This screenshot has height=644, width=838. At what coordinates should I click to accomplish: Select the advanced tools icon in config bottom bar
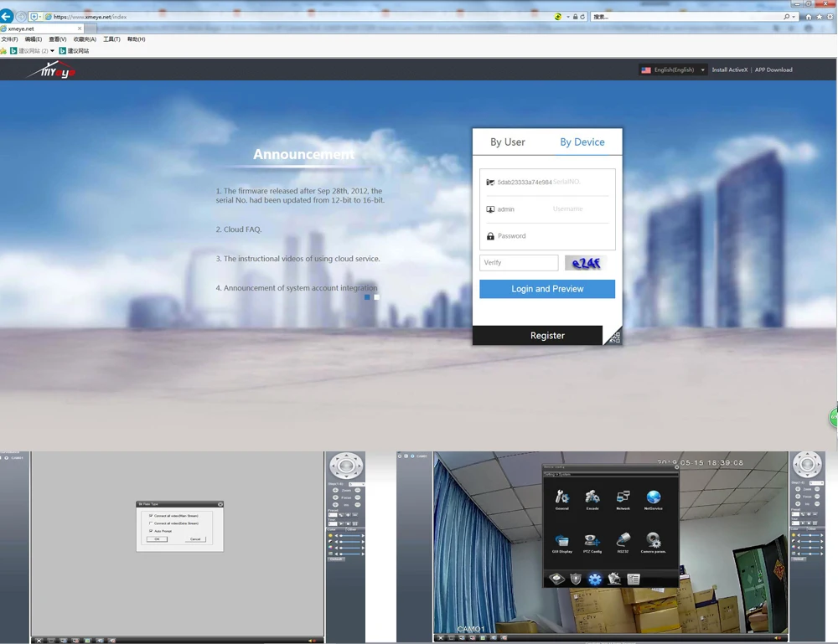pyautogui.click(x=614, y=579)
